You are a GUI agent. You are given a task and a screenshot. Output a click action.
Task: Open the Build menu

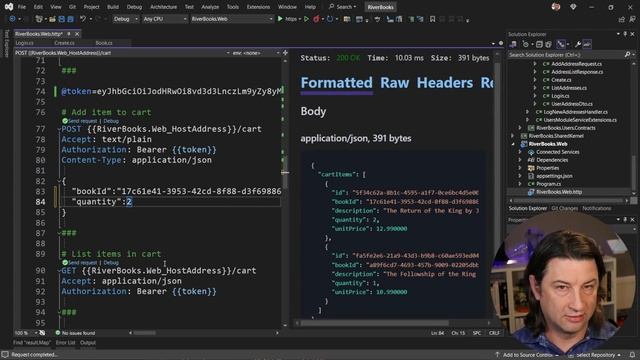click(x=113, y=7)
